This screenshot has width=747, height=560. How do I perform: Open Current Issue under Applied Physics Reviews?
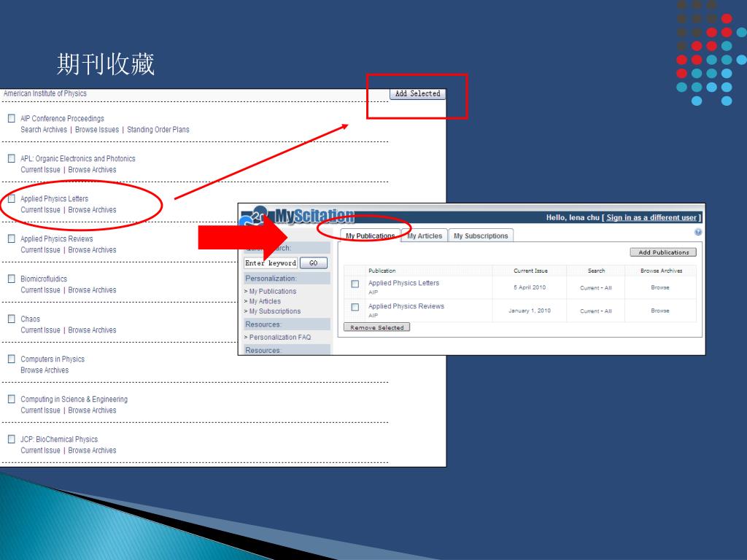point(41,249)
